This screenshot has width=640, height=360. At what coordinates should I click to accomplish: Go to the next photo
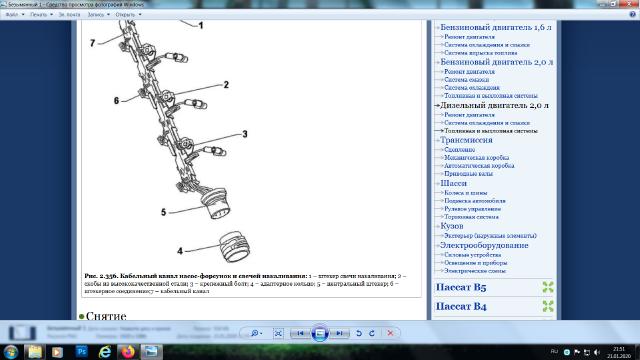(340, 333)
